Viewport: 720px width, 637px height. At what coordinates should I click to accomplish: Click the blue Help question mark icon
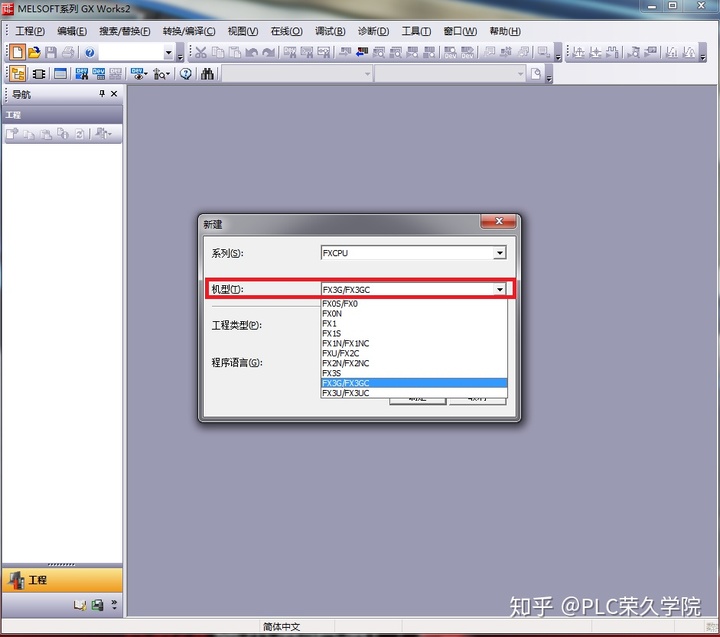[90, 53]
